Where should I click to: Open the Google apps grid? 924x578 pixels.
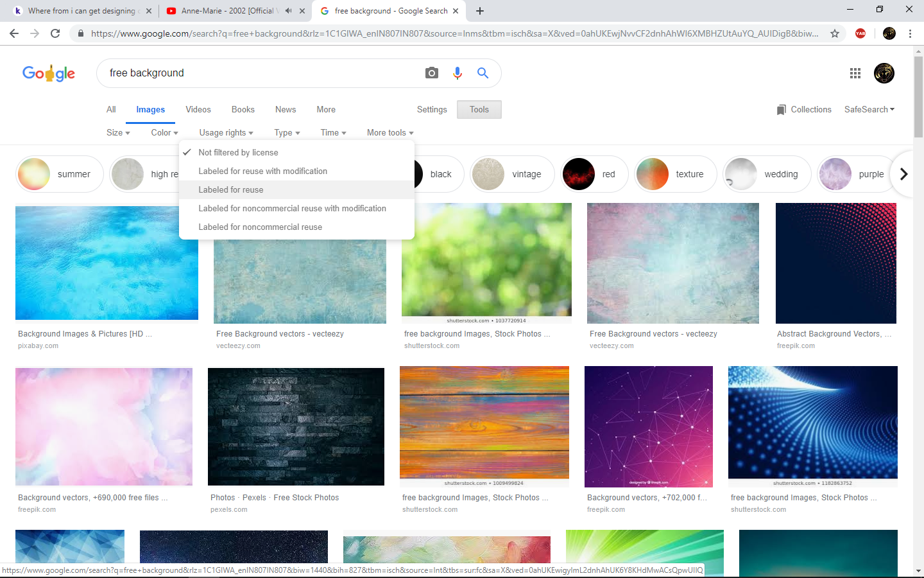pos(855,73)
